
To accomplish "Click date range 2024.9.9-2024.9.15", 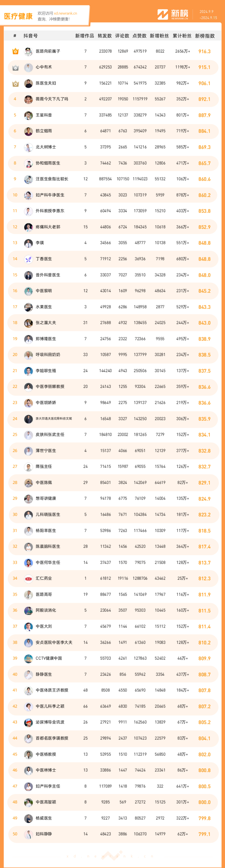I will click(x=208, y=14).
